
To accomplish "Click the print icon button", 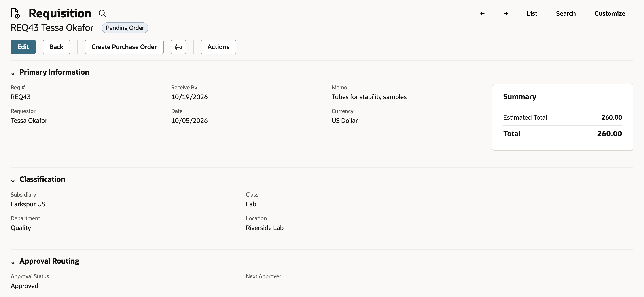I will pyautogui.click(x=178, y=47).
